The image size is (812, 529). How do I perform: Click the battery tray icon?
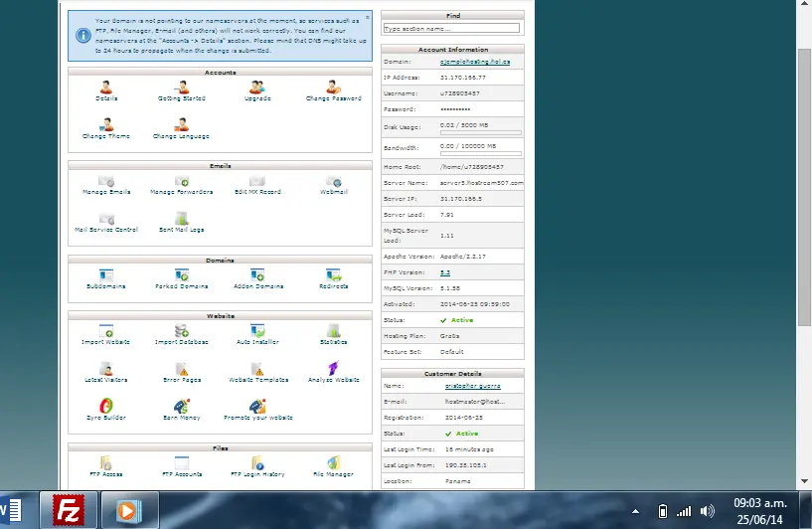[662, 511]
